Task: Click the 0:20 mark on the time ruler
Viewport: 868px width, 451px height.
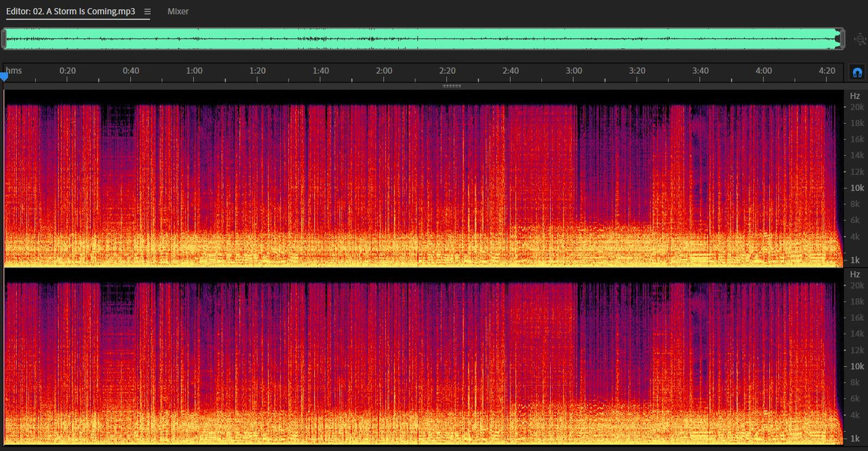Action: point(68,71)
